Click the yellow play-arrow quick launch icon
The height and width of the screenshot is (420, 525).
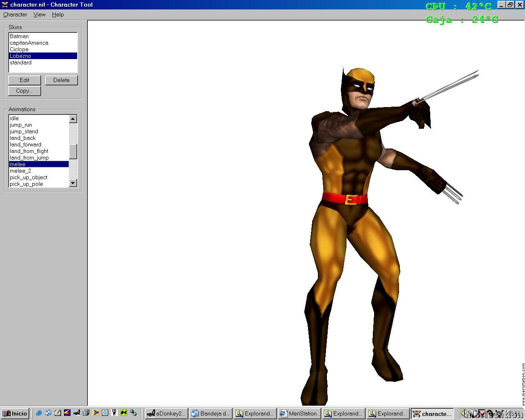pyautogui.click(x=96, y=413)
